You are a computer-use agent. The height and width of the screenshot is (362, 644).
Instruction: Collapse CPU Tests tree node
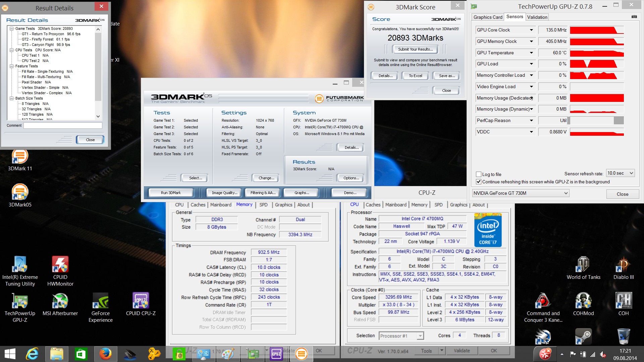(12, 50)
